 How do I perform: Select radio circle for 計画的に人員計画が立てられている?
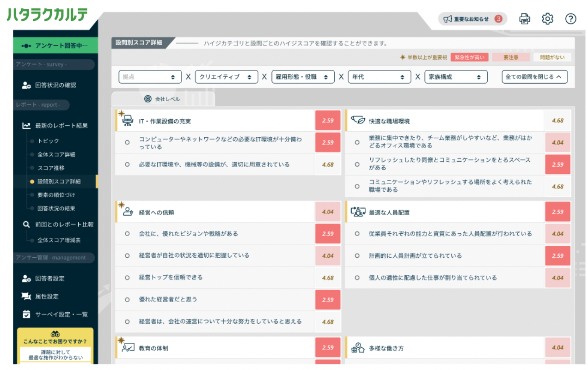(357, 255)
